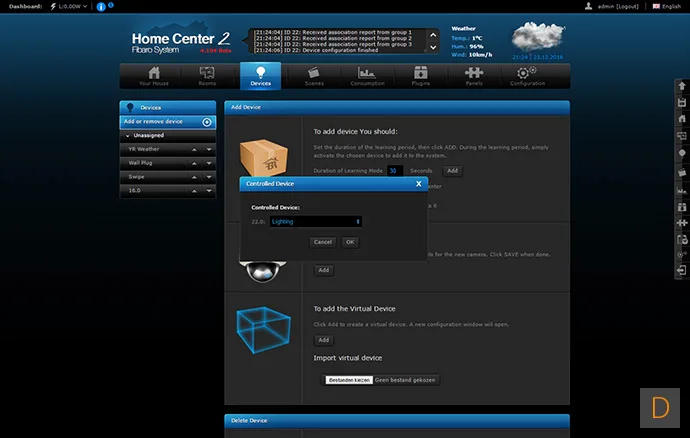This screenshot has width=690, height=438.
Task: Edit the learning mode duration field
Action: click(x=394, y=171)
